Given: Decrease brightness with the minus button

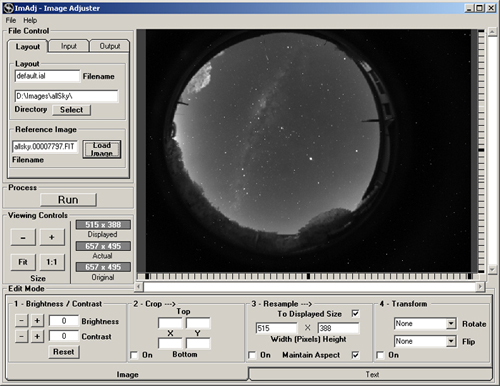Looking at the screenshot, I should [x=21, y=321].
